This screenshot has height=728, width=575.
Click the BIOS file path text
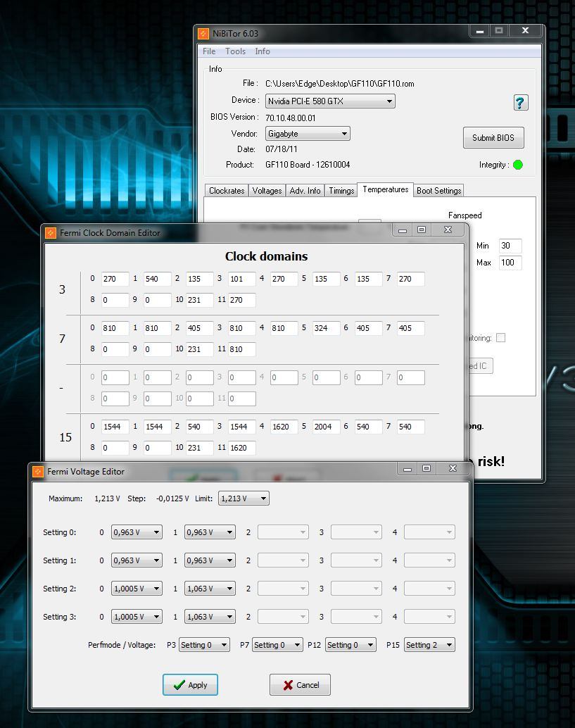coord(340,84)
